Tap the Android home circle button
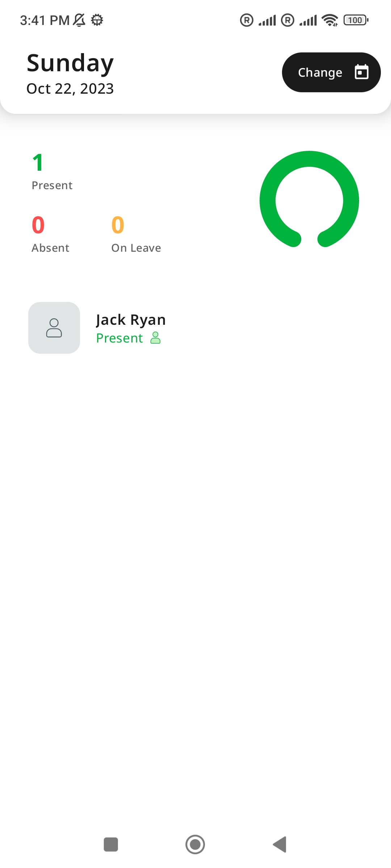The width and height of the screenshot is (391, 868). [195, 844]
